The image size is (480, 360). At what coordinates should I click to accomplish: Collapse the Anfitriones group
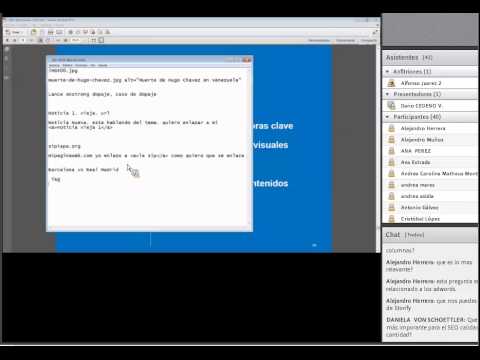click(387, 71)
